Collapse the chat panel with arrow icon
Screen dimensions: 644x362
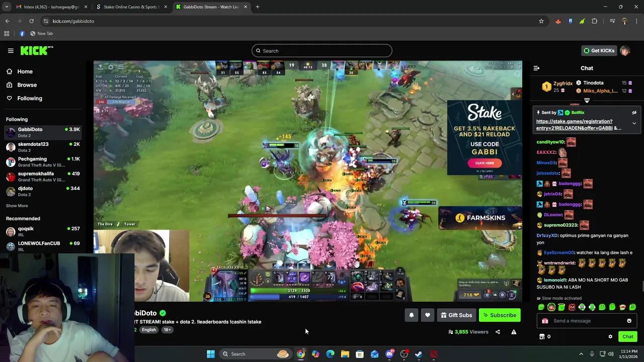point(536,68)
